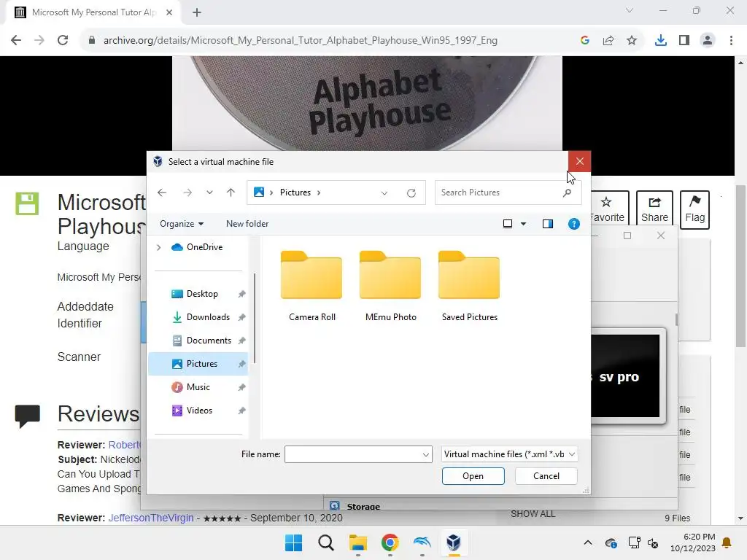Toggle the preview pane
The height and width of the screenshot is (560, 747).
pos(548,224)
